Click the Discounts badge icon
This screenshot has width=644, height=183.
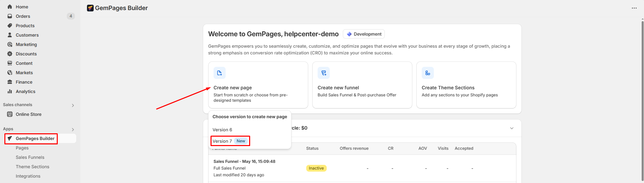[x=10, y=54]
